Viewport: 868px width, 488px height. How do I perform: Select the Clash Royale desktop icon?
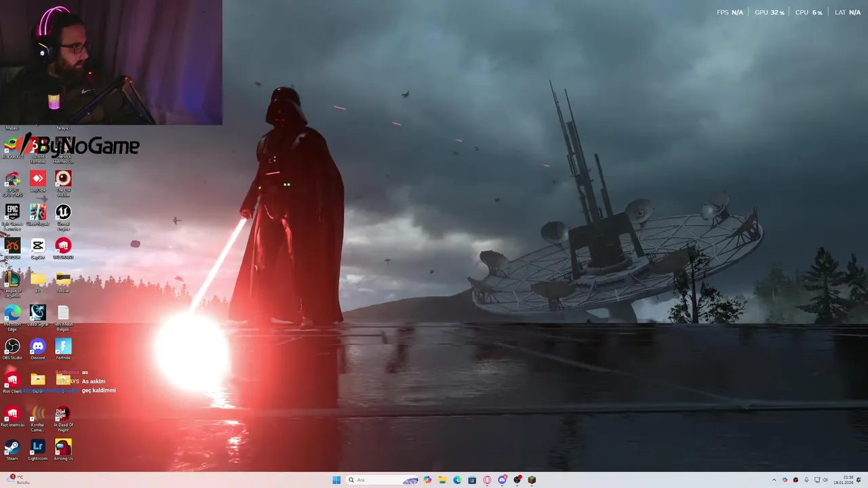pyautogui.click(x=38, y=216)
